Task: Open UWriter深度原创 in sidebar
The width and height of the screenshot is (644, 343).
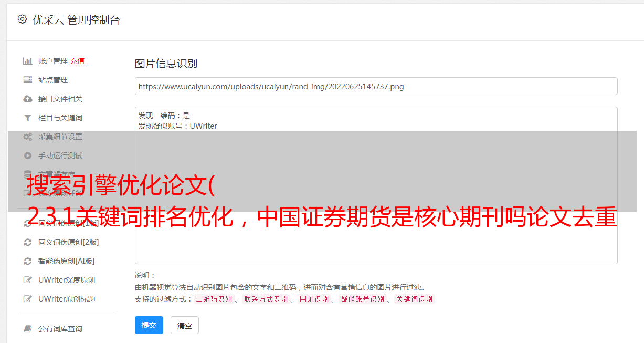Action: 67,280
